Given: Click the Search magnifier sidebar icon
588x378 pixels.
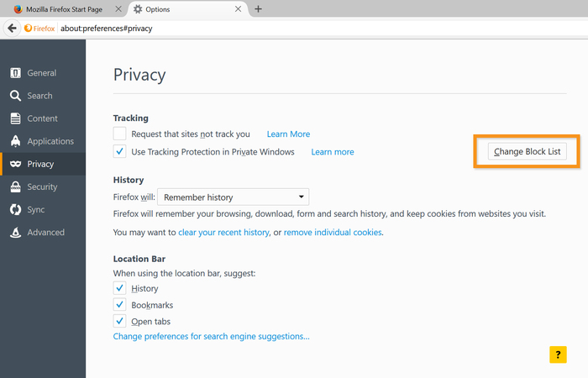Looking at the screenshot, I should (16, 96).
